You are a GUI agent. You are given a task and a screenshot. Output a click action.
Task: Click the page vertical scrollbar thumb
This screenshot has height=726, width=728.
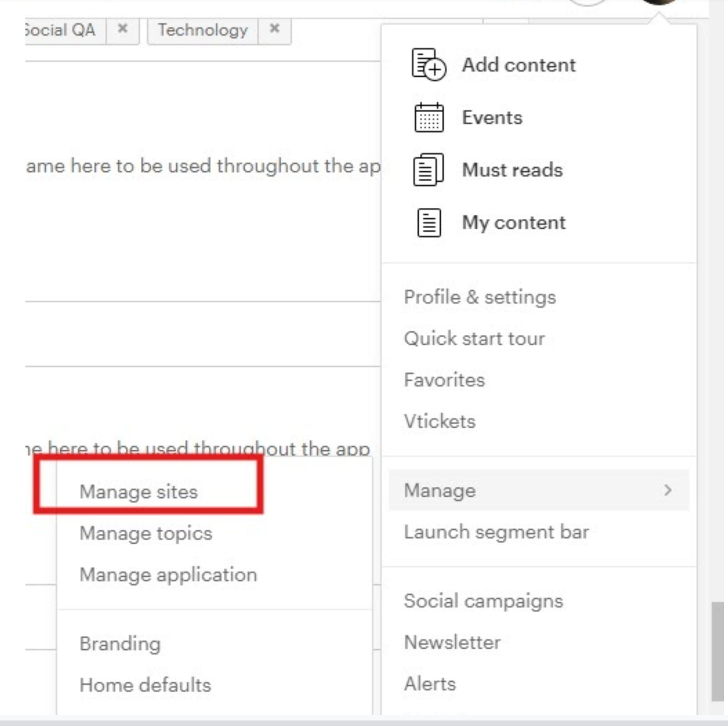[x=718, y=651]
